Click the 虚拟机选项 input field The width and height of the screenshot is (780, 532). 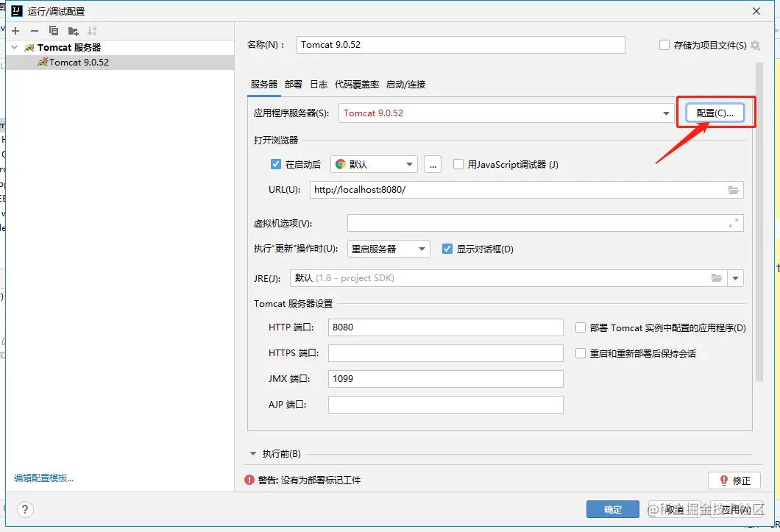[545, 224]
